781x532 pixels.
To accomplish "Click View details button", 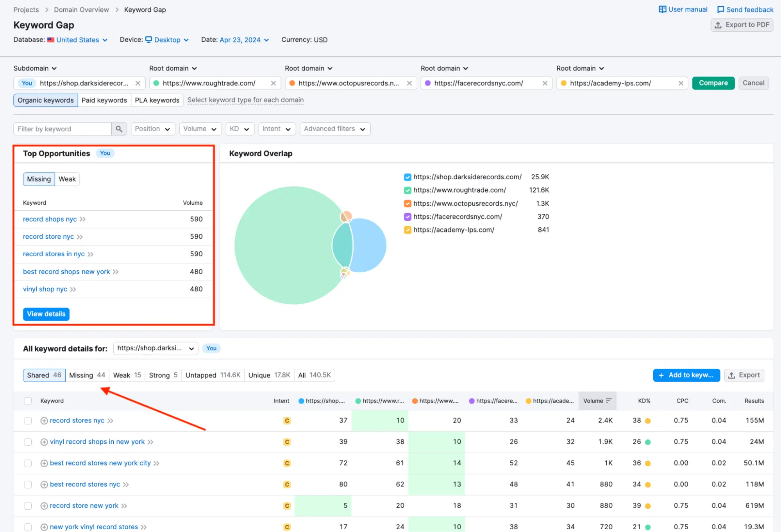I will tap(46, 314).
